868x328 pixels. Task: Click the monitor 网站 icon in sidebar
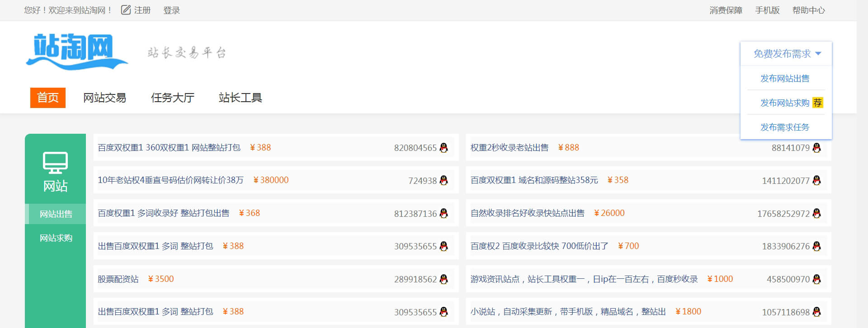pyautogui.click(x=55, y=163)
